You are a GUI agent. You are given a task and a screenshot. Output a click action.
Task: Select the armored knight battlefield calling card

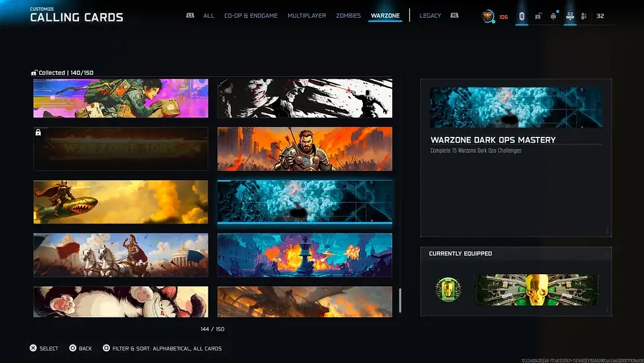click(305, 149)
